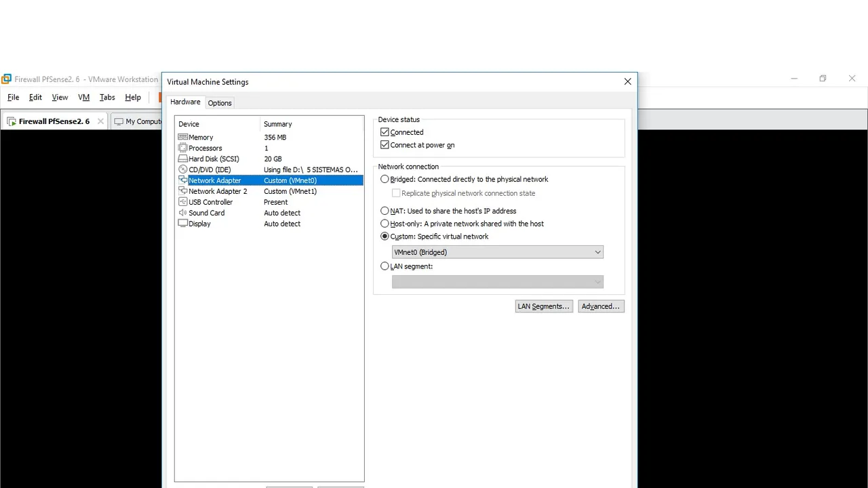Image resolution: width=868 pixels, height=488 pixels.
Task: Open the Edit menu
Action: (x=35, y=98)
